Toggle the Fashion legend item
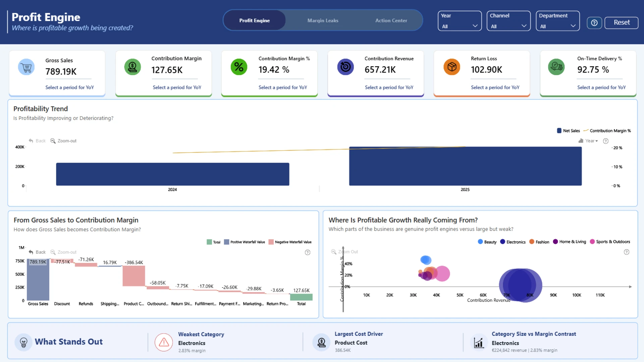Screen dimensions: 644x362 tap(539, 242)
